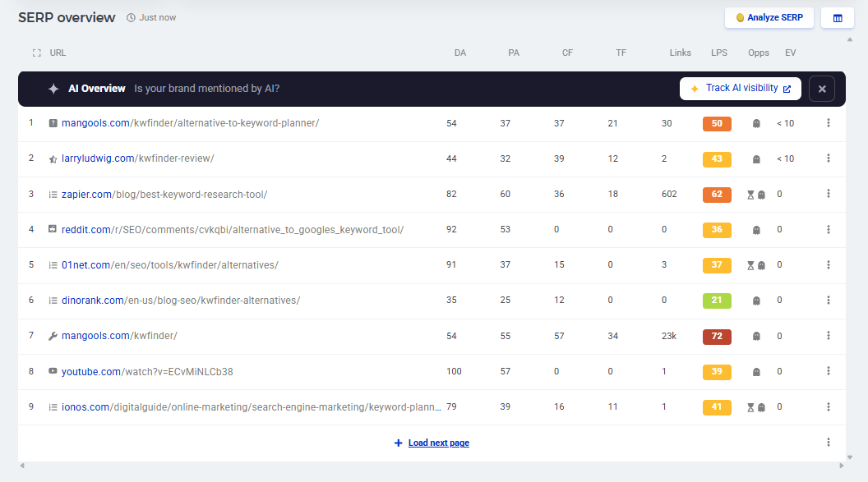Image resolution: width=868 pixels, height=482 pixels.
Task: Open dinorank.com kwfinder-alternatives link
Action: pyautogui.click(x=181, y=301)
